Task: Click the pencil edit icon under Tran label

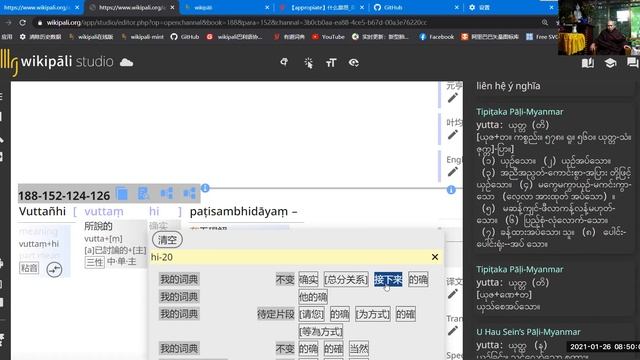Action: point(453,331)
